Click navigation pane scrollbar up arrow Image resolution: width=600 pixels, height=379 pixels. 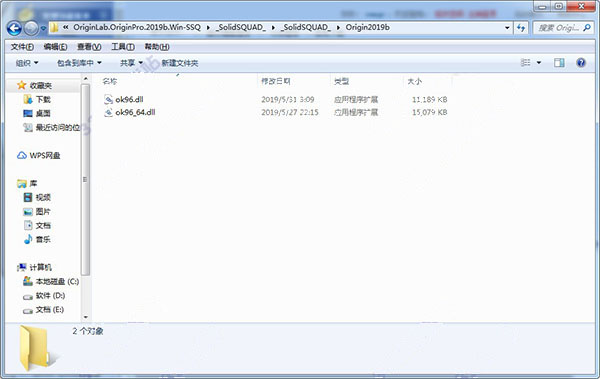86,78
